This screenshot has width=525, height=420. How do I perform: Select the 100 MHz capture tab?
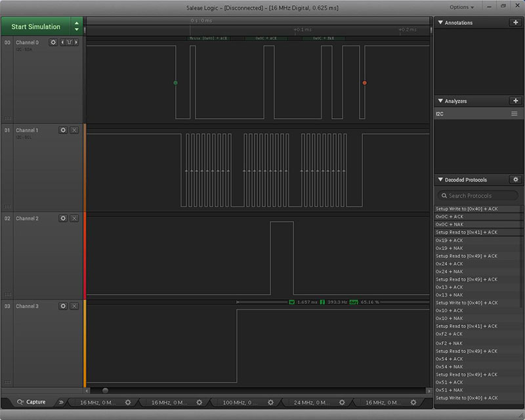239,402
